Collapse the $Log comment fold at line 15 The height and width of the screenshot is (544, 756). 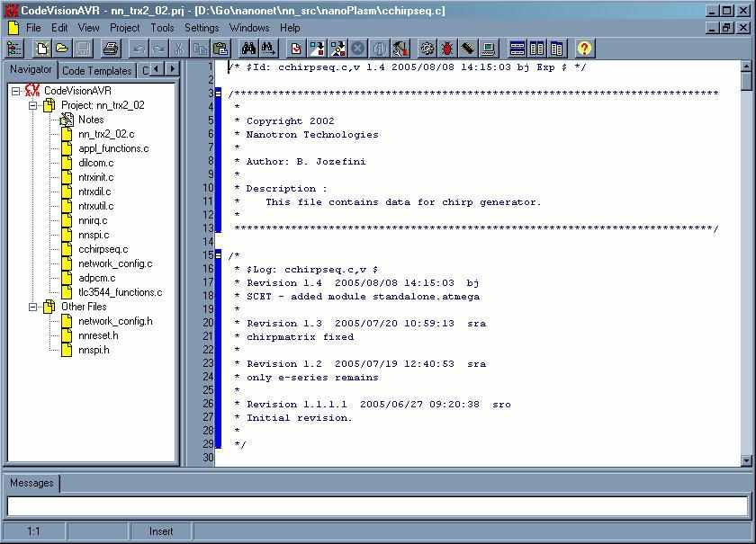tap(218, 254)
